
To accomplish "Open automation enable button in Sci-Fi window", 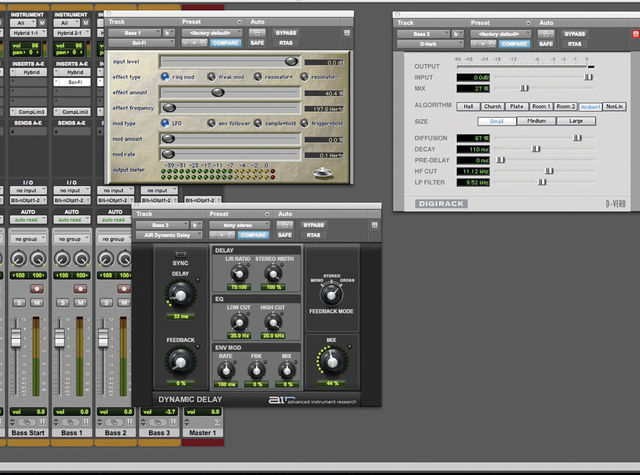I will click(257, 33).
